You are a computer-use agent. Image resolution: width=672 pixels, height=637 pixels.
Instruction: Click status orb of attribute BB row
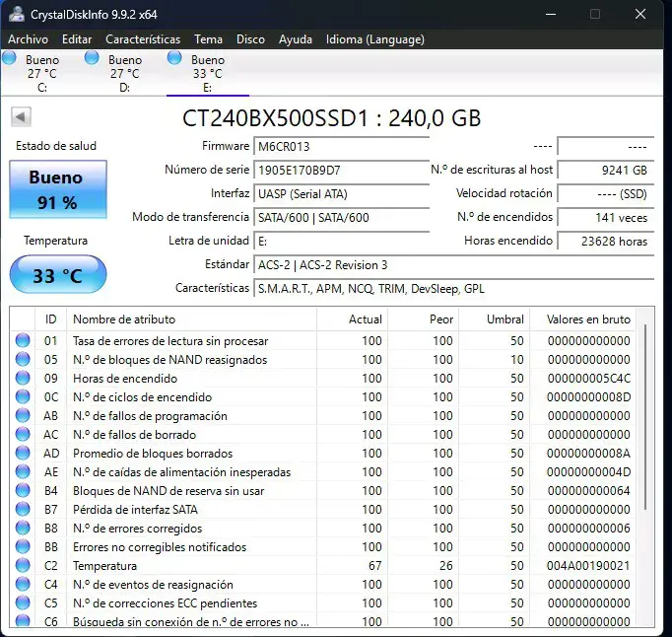(x=23, y=546)
